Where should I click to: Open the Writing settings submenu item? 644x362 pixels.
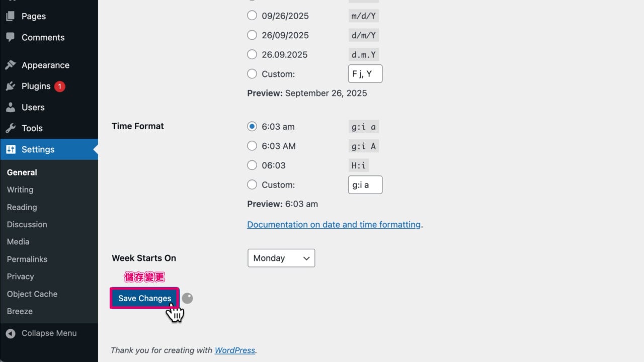point(20,190)
